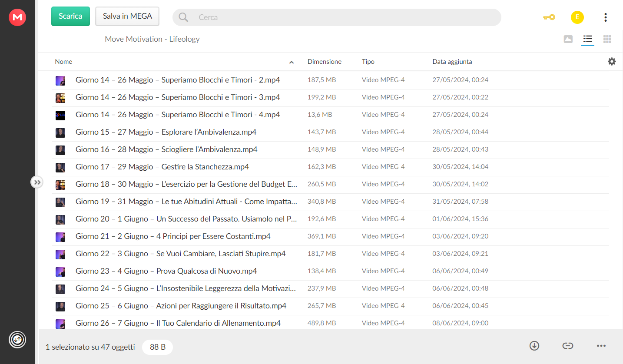
Task: Open the three-dot menu at the top right
Action: coord(606,17)
